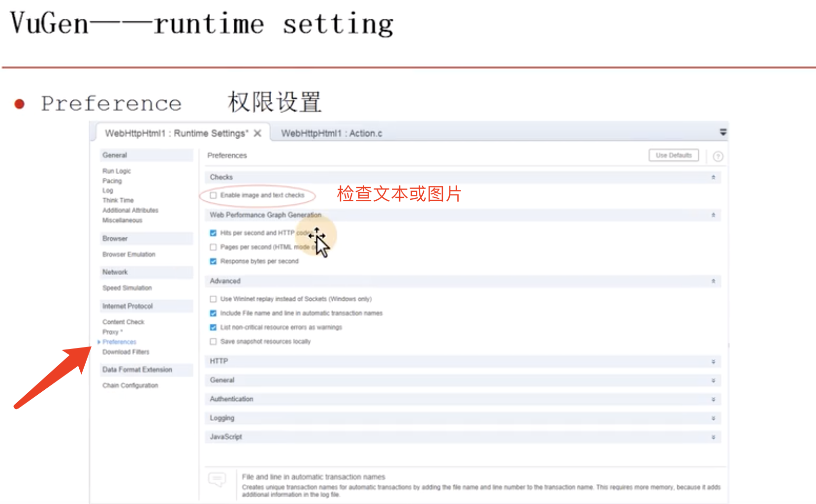Image resolution: width=816 pixels, height=504 pixels.
Task: Click the Use Defaults button
Action: pos(673,155)
